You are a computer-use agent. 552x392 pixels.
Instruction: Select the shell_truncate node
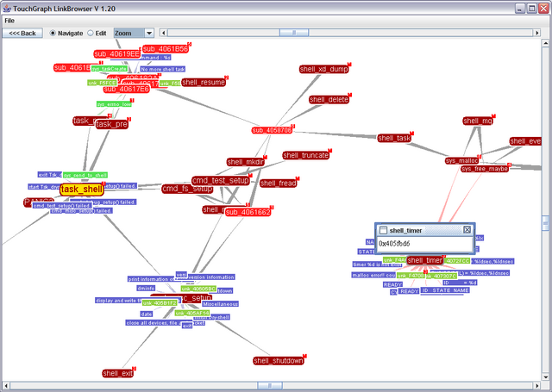[306, 155]
